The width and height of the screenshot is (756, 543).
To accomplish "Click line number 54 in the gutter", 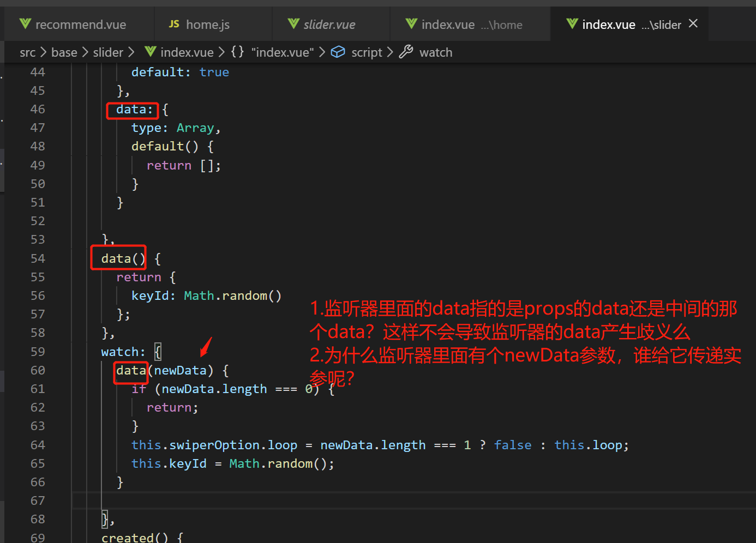I will tap(38, 258).
